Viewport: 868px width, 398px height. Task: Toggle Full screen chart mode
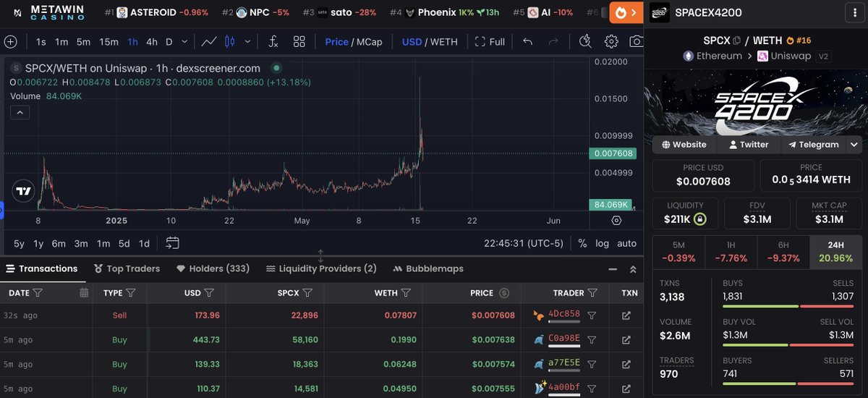(x=490, y=42)
